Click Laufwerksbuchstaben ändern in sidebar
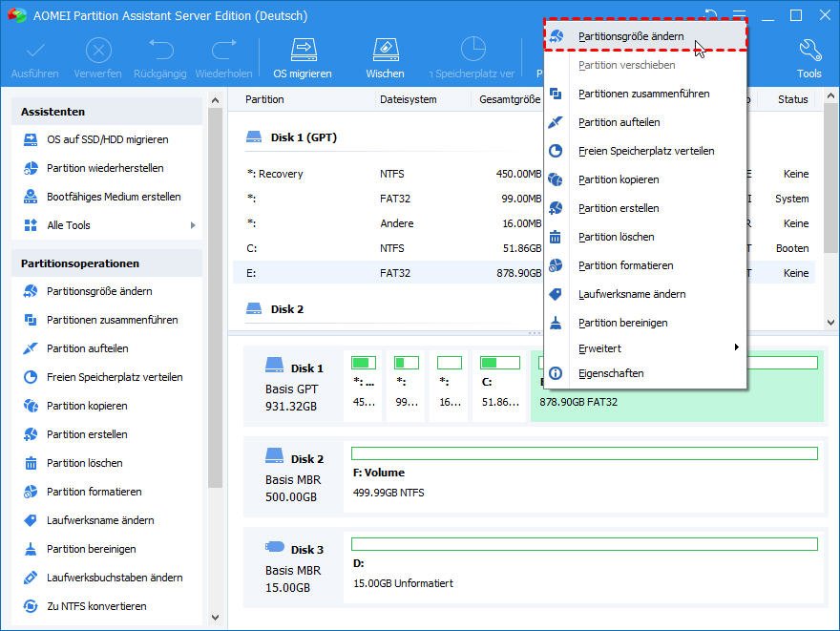Image resolution: width=840 pixels, height=631 pixels. 115,578
